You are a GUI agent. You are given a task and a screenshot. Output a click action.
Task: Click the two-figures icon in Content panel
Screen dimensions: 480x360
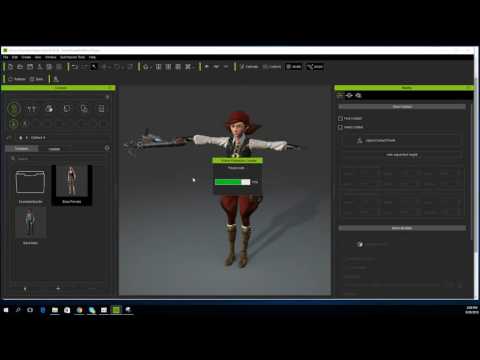pyautogui.click(x=31, y=109)
